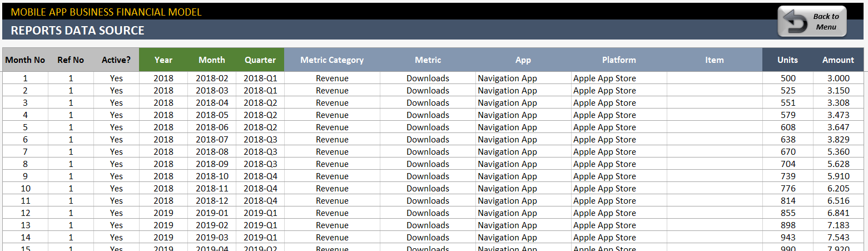Select the Amount cell 3.473

coord(839,115)
